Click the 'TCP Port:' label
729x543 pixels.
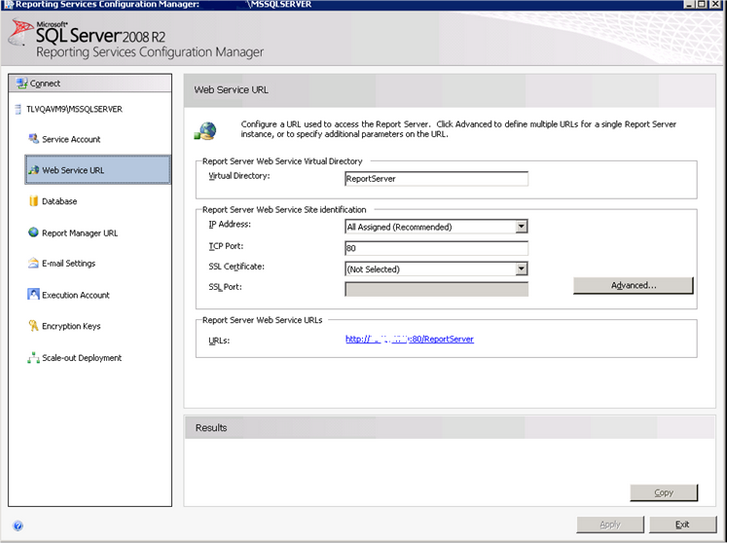(226, 246)
